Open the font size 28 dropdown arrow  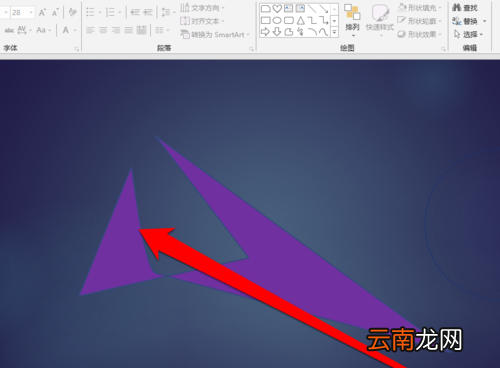click(31, 13)
